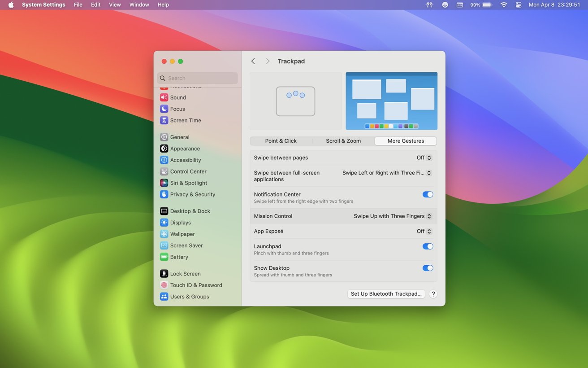Image resolution: width=588 pixels, height=368 pixels.
Task: Open Battery settings
Action: (179, 257)
